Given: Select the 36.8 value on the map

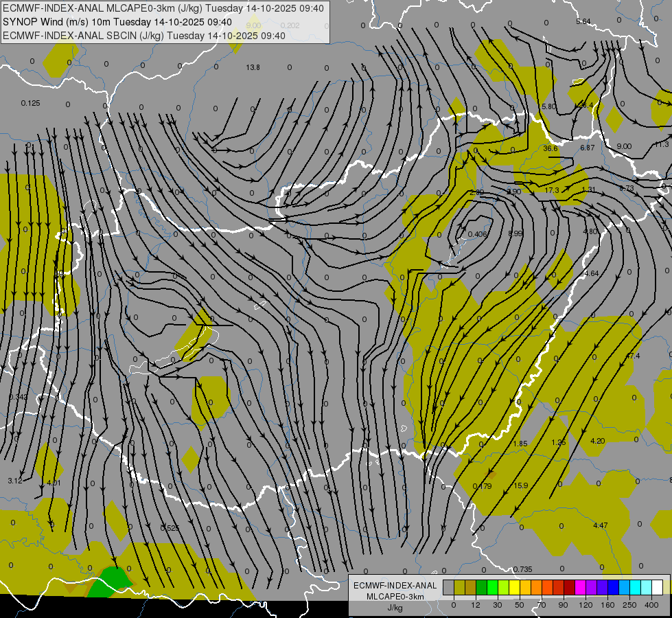Looking at the screenshot, I should [x=551, y=148].
